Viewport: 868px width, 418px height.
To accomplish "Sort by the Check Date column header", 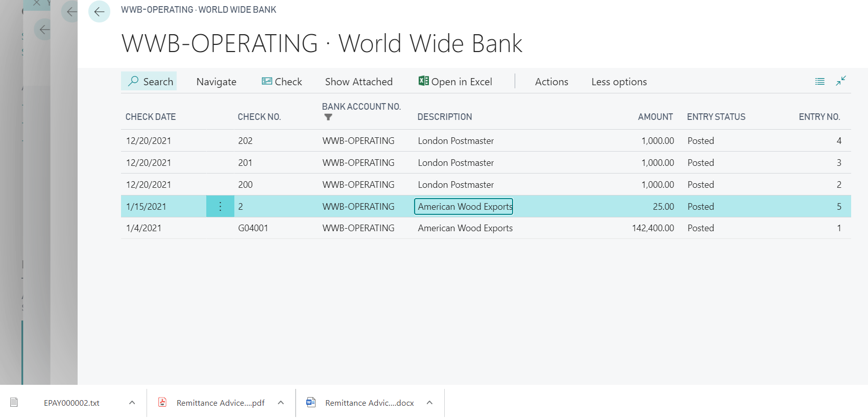I will click(x=151, y=117).
